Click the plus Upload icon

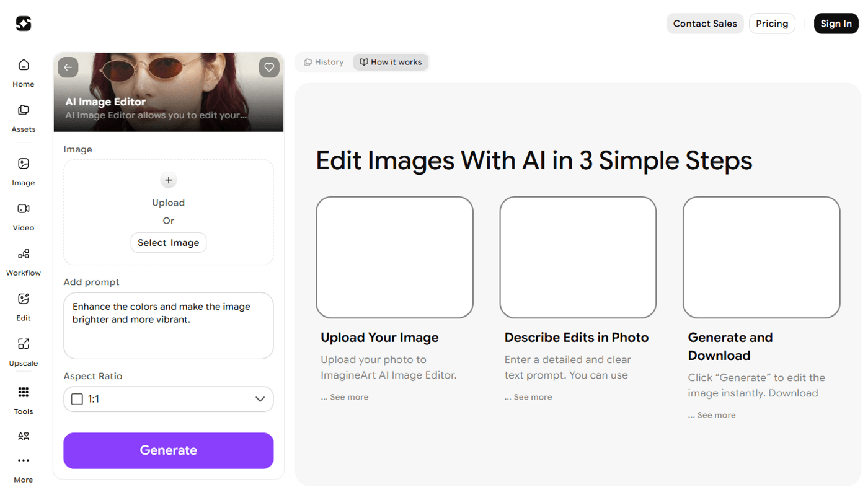point(169,180)
